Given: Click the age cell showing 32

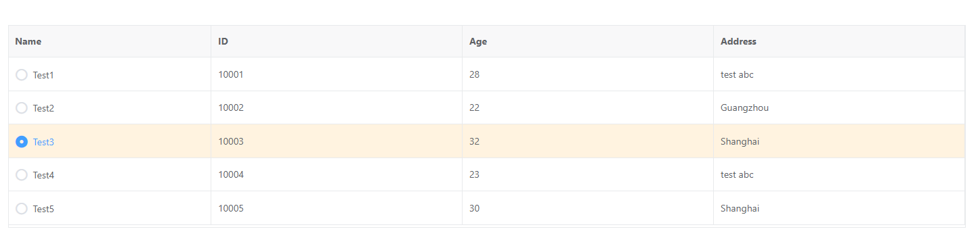Looking at the screenshot, I should 588,141.
